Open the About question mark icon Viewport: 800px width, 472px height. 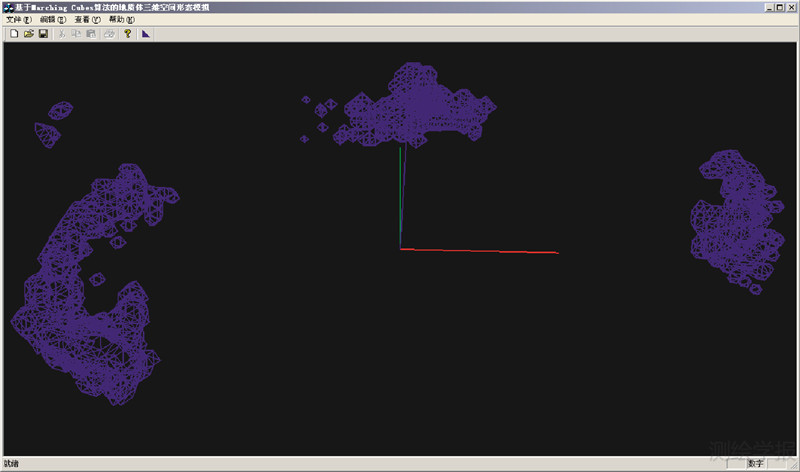click(127, 33)
